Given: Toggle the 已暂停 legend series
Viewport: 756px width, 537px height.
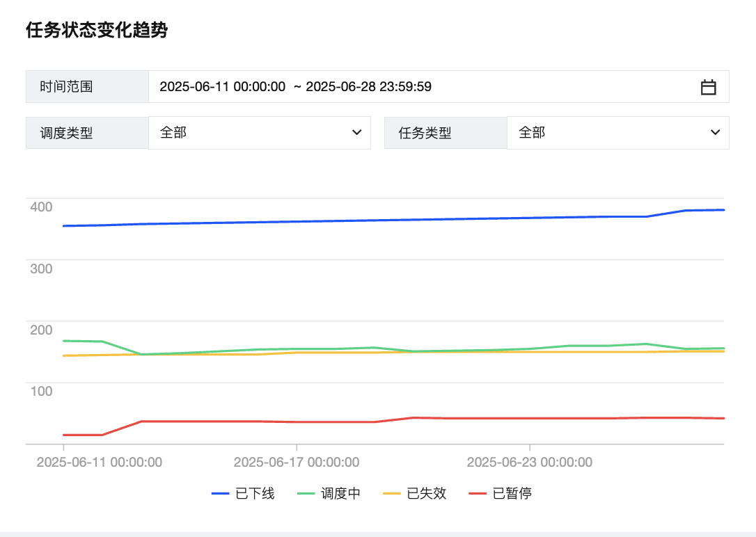Looking at the screenshot, I should (x=501, y=493).
